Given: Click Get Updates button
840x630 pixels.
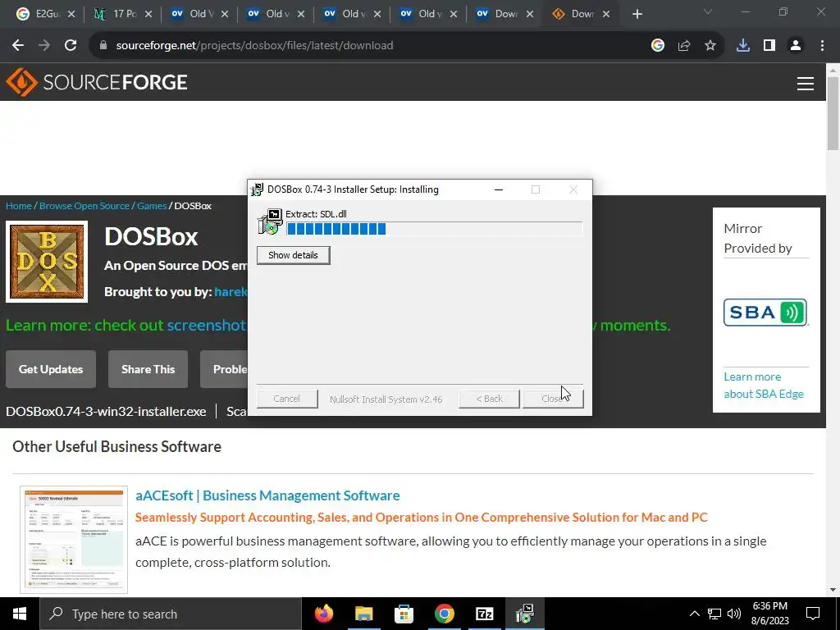Looking at the screenshot, I should click(51, 369).
